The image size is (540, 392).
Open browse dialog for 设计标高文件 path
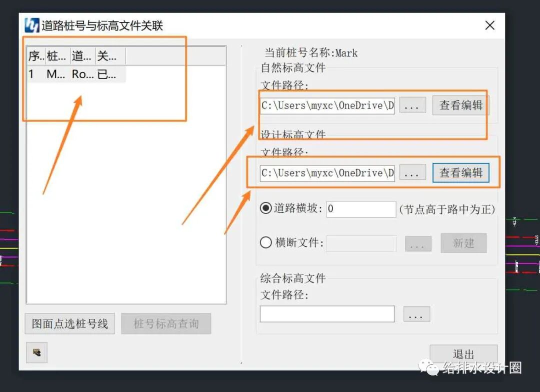tap(412, 172)
